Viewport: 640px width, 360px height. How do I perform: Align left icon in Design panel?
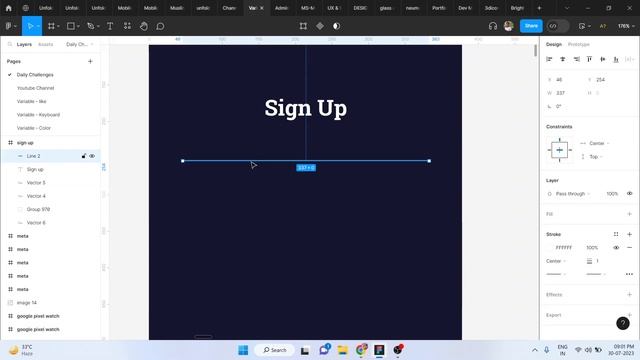[x=549, y=59]
